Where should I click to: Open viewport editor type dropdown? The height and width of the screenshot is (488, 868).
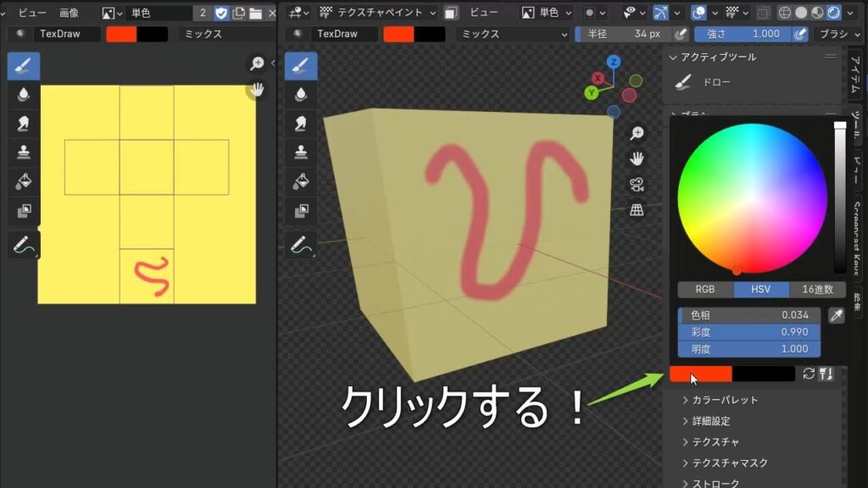click(299, 12)
